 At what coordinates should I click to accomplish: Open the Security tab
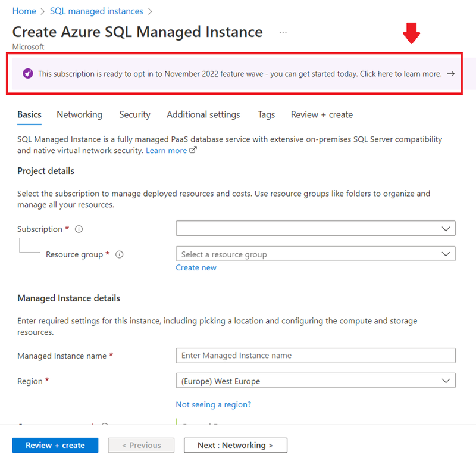pos(135,114)
